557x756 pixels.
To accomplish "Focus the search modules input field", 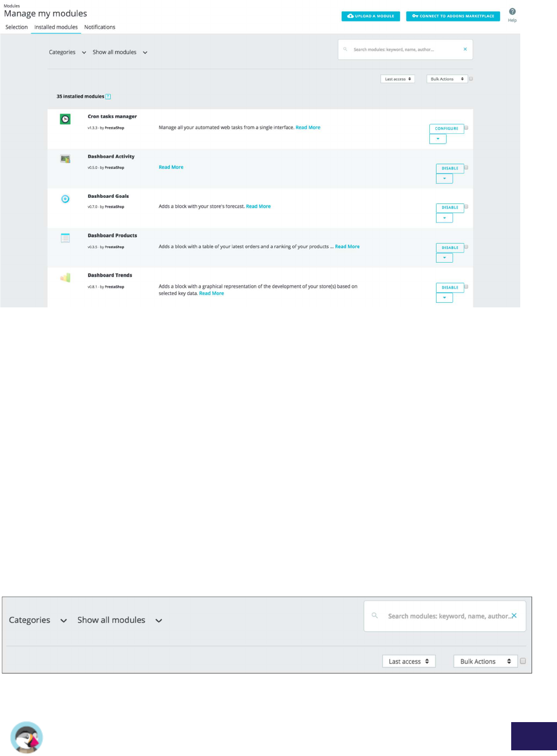I will coord(401,50).
